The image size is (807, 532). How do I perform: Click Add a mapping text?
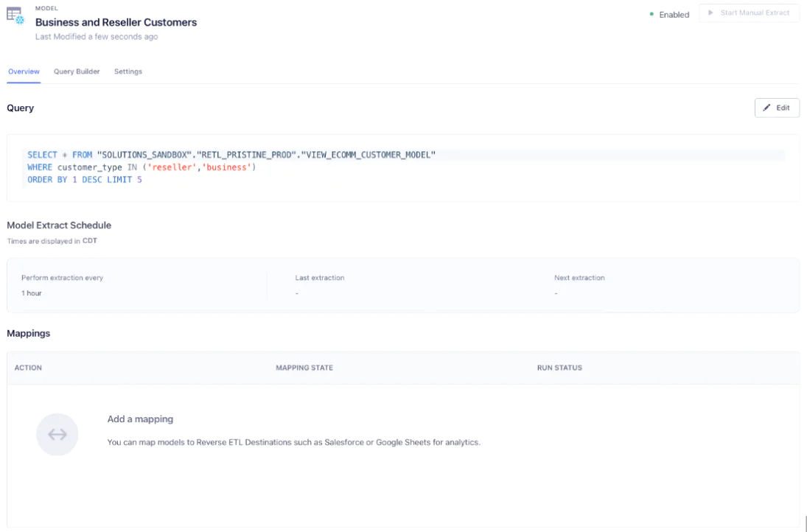[x=140, y=419]
